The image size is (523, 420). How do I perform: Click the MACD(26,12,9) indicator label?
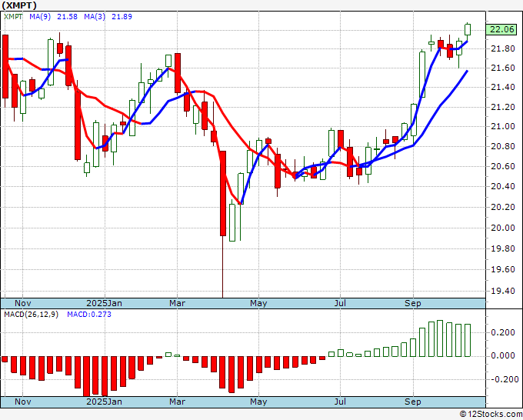click(x=31, y=315)
